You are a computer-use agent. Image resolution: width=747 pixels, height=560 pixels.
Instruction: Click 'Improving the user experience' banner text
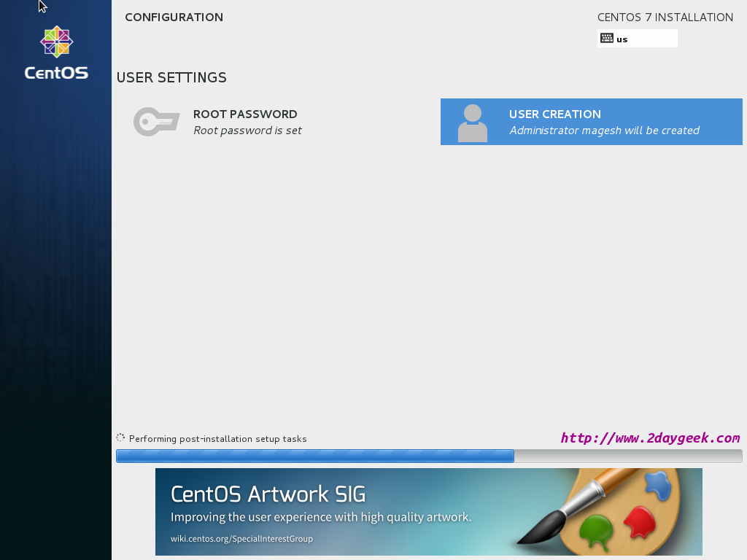pyautogui.click(x=321, y=517)
